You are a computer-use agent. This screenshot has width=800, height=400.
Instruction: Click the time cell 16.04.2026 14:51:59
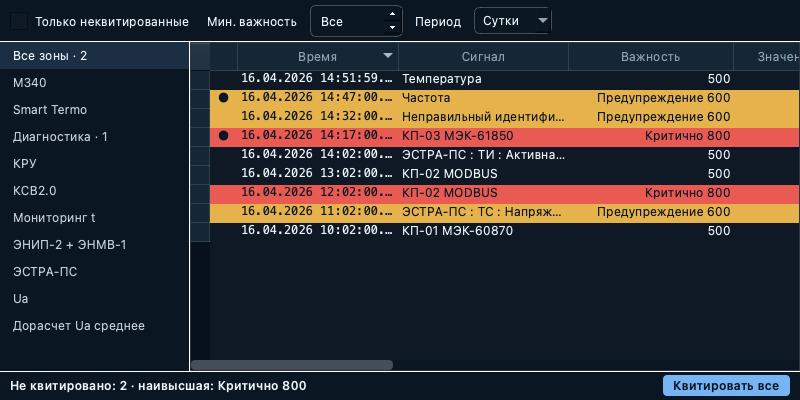pos(317,79)
